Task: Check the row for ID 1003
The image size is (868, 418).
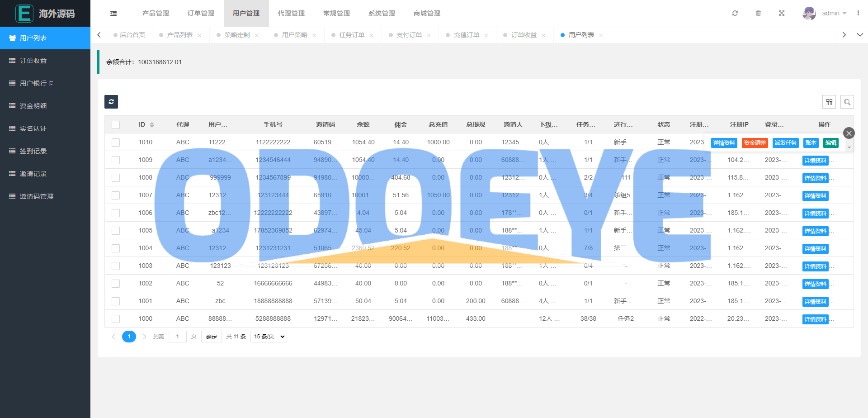Action: tap(116, 266)
